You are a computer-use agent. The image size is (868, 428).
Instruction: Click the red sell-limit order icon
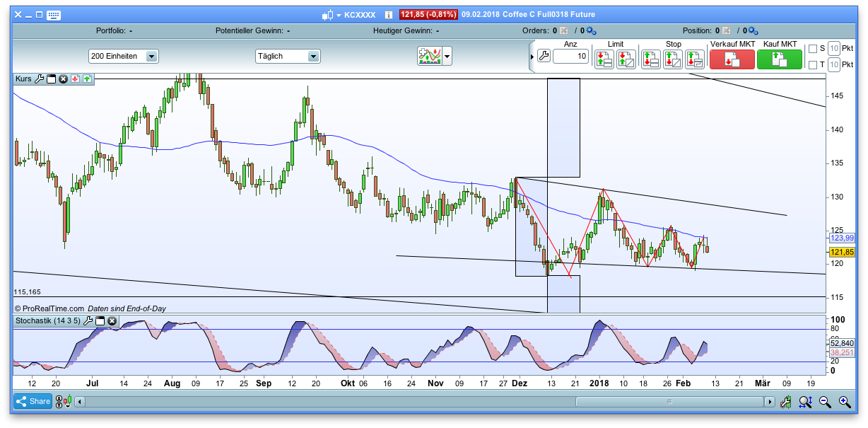604,60
